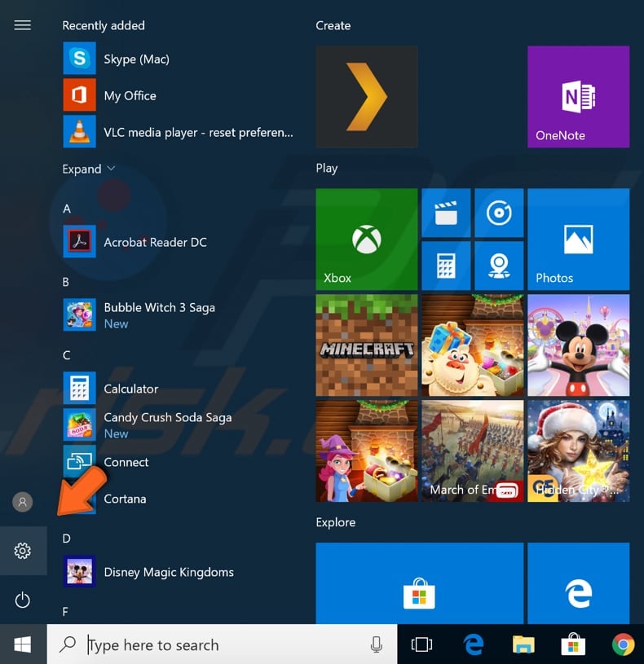Open Cortana text entry in app list
The height and width of the screenshot is (664, 644).
[125, 499]
